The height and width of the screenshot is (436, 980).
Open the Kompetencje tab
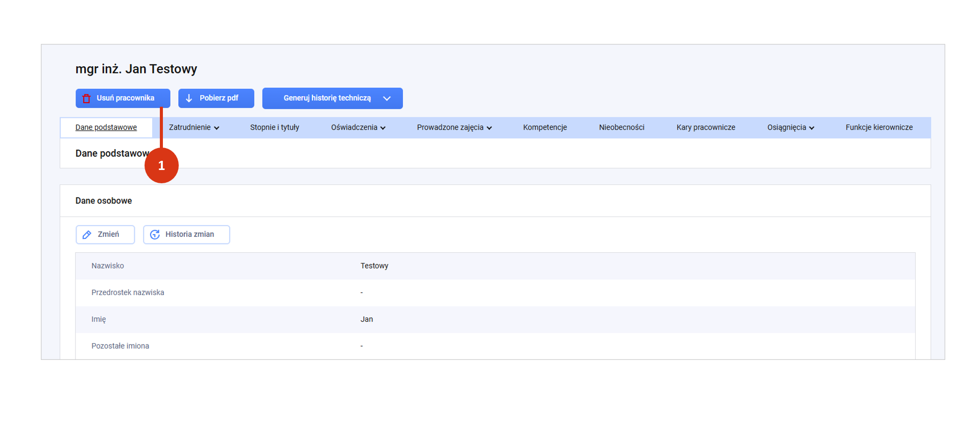pos(545,128)
